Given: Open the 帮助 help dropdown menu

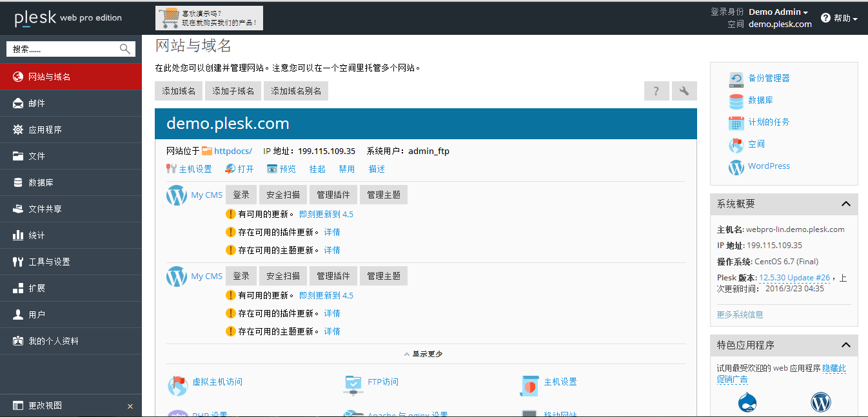Looking at the screenshot, I should 839,18.
